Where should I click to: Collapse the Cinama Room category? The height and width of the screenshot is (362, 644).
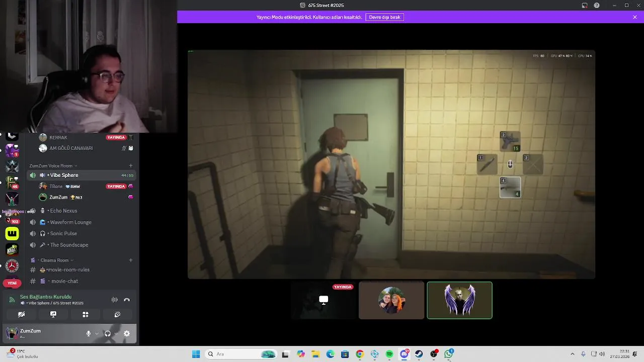click(52, 260)
